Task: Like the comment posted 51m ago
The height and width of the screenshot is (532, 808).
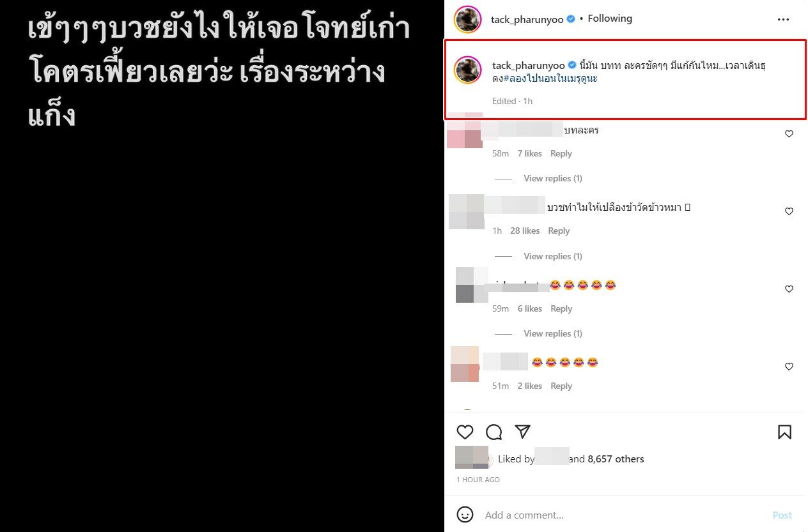Action: click(789, 367)
